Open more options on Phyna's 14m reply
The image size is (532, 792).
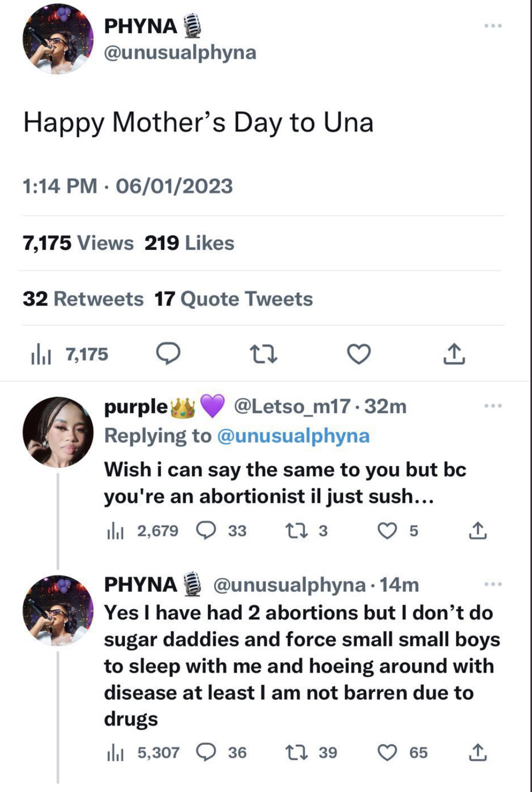pyautogui.click(x=493, y=584)
